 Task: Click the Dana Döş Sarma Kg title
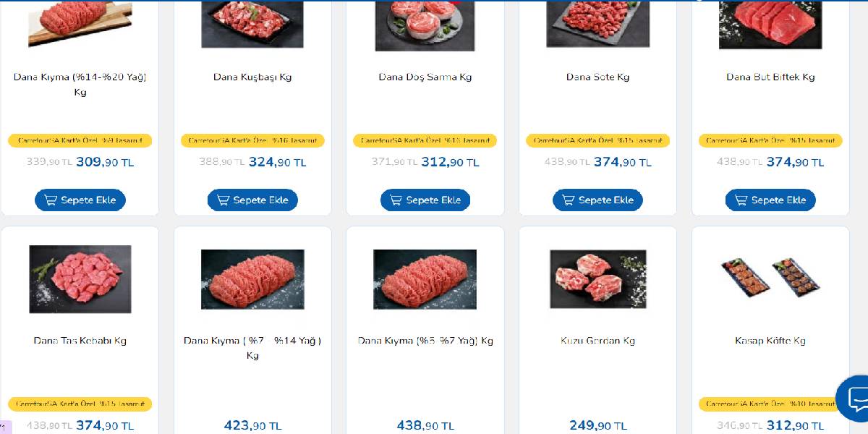425,77
